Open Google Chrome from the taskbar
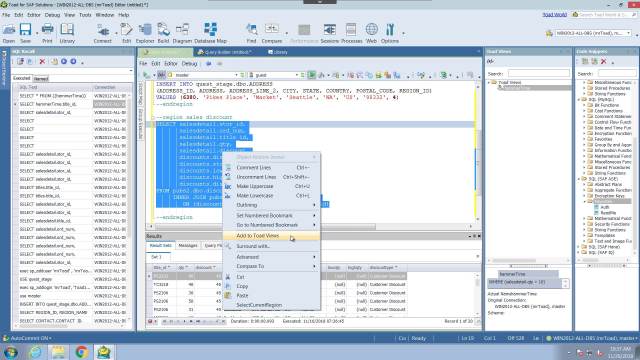 [x=81, y=352]
